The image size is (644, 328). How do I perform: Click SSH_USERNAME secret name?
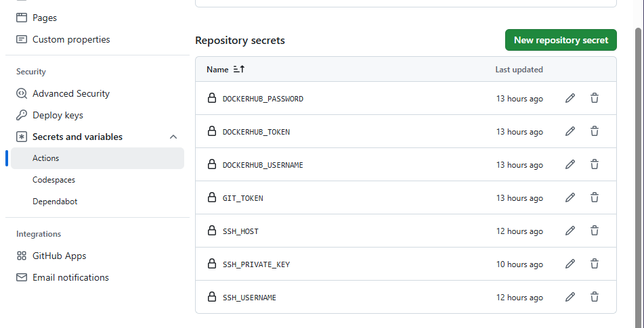[249, 298]
